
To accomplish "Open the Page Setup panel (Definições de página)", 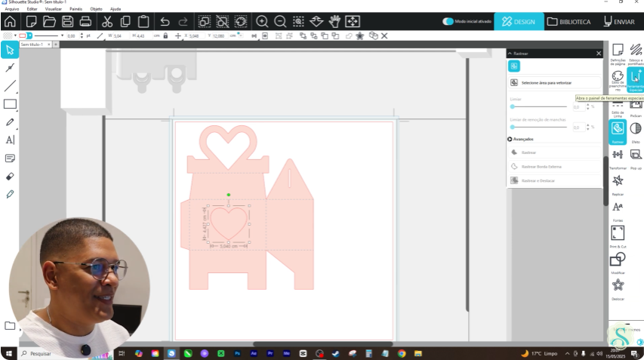I will [x=618, y=54].
